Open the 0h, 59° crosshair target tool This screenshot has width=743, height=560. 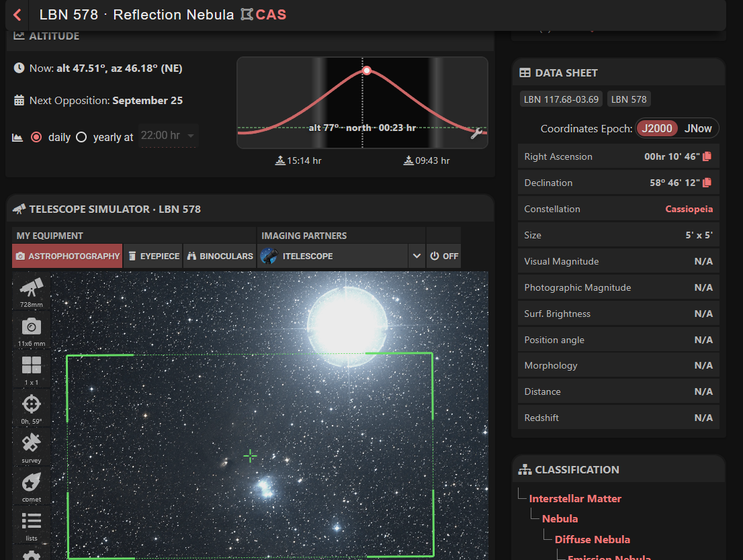[32, 408]
